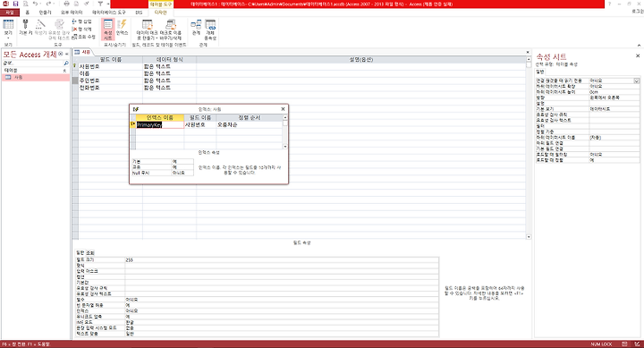This screenshot has width=644, height=348.
Task: Switch to the 홈 (Home) ribbon tab
Action: coord(27,13)
